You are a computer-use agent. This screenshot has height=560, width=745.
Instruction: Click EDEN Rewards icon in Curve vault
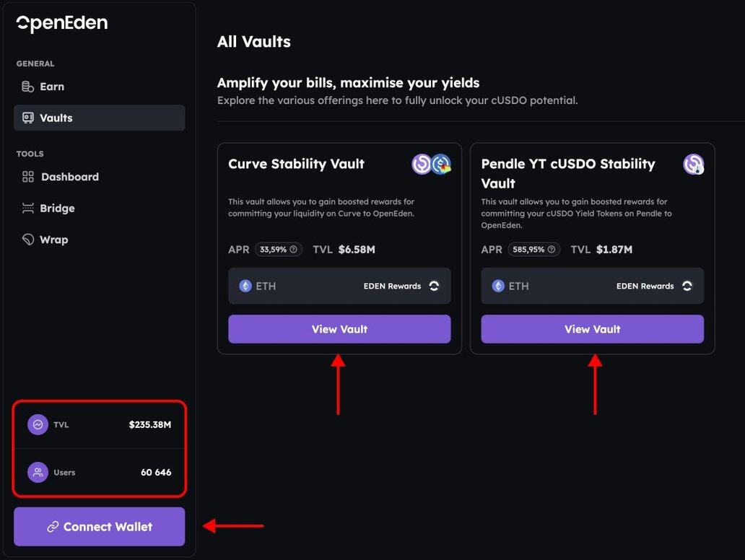point(434,286)
